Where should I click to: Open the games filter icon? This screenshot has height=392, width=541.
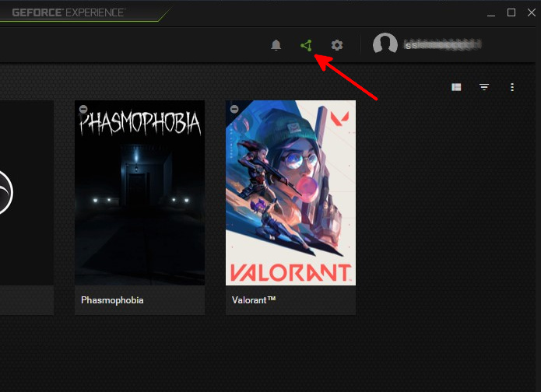click(x=484, y=87)
